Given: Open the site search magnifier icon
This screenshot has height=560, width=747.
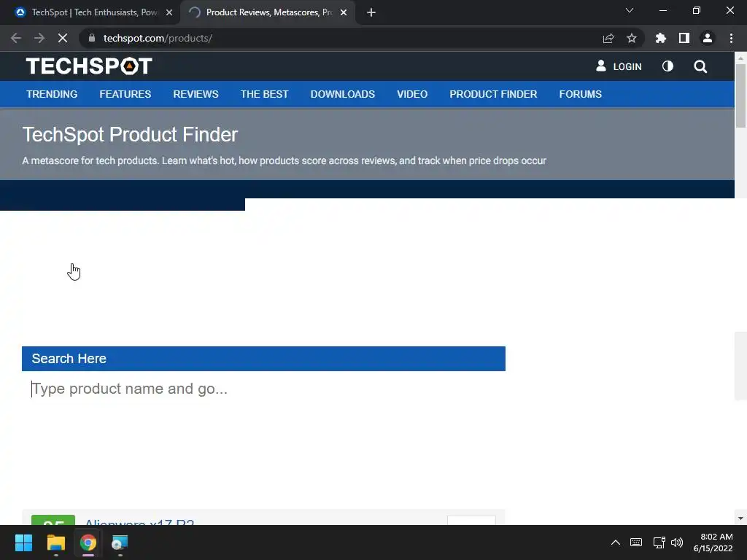Looking at the screenshot, I should (700, 66).
